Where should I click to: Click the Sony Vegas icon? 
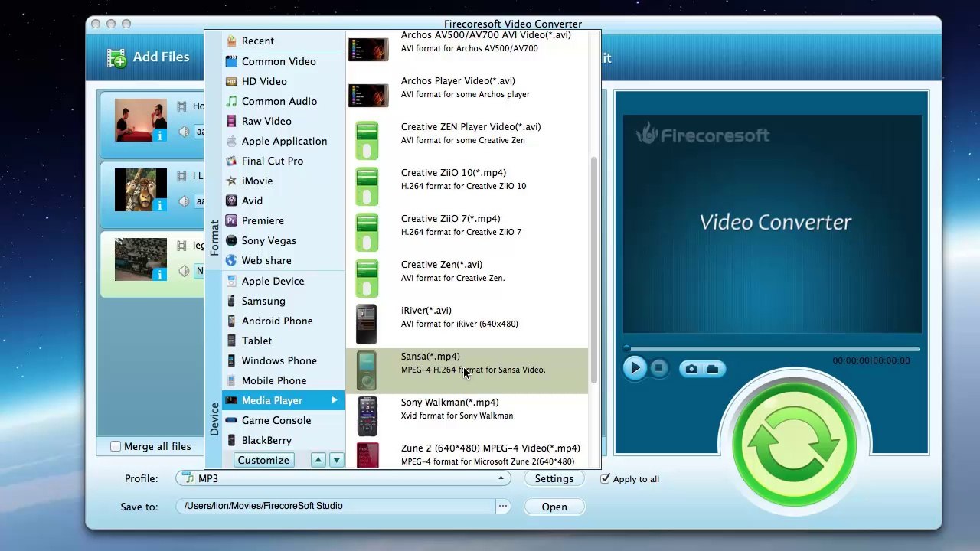pyautogui.click(x=231, y=240)
